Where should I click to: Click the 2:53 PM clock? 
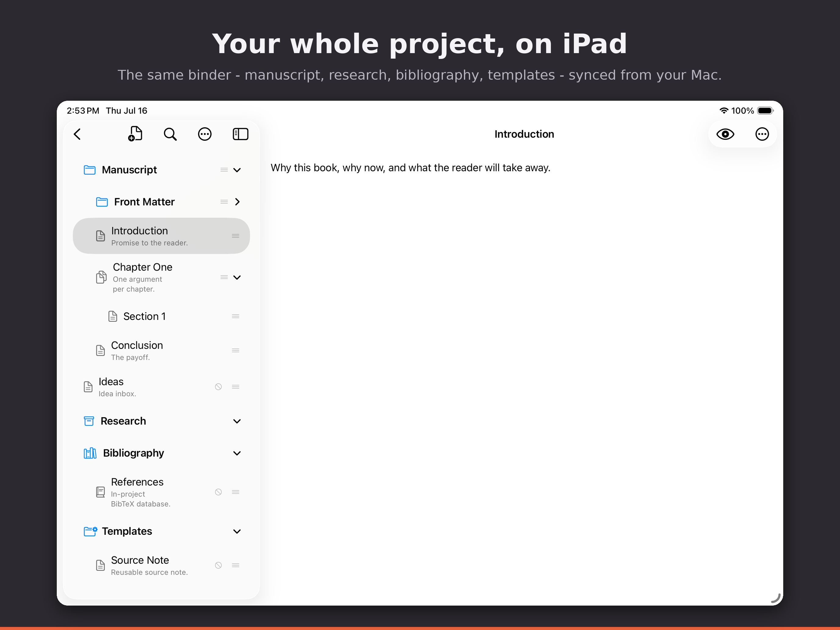pos(83,110)
